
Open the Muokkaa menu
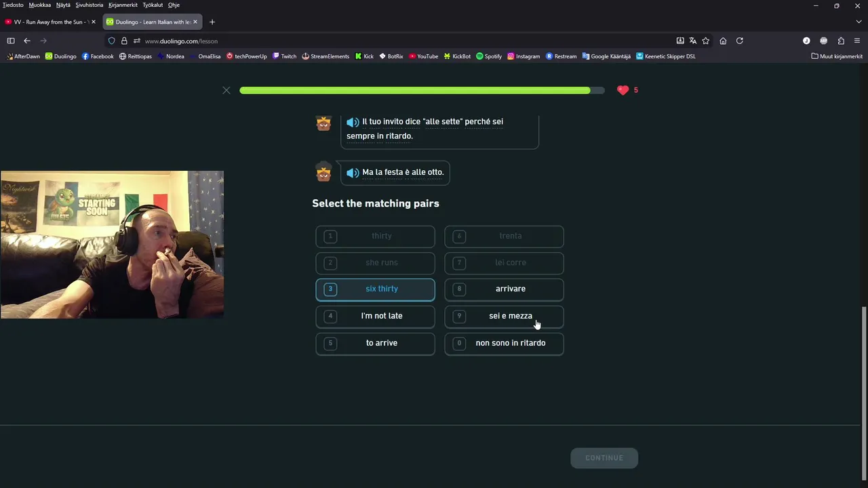pos(40,5)
